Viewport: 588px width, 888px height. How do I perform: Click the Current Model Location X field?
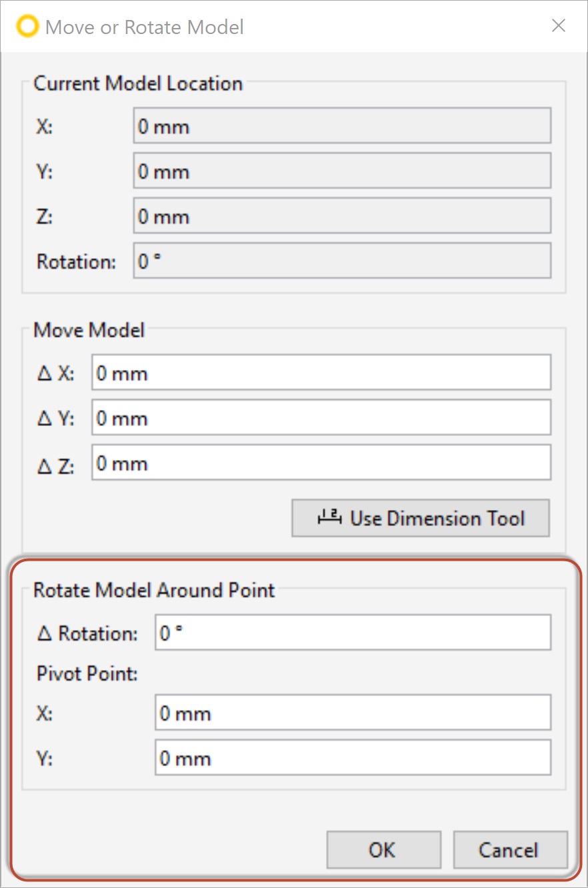[342, 126]
